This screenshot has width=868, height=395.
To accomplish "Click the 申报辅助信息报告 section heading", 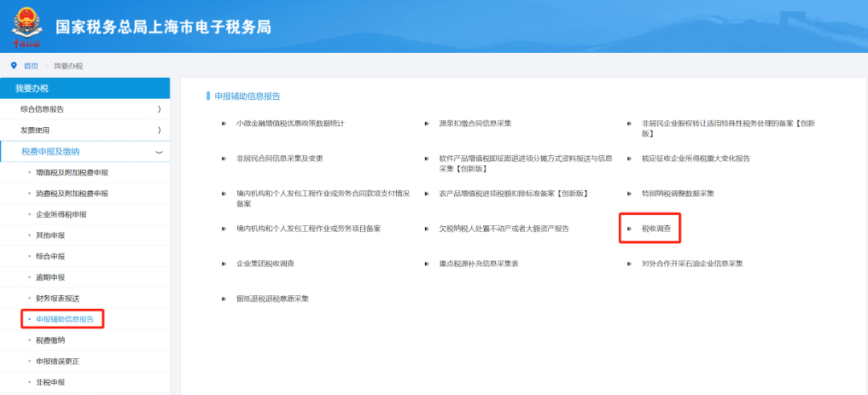I will [248, 97].
